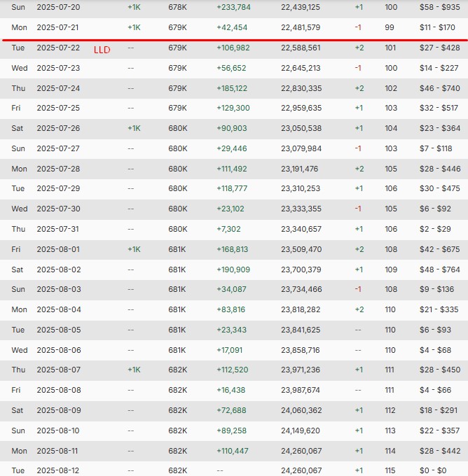Click earnings range $58 - $935
The image size is (468, 476).
439,7
